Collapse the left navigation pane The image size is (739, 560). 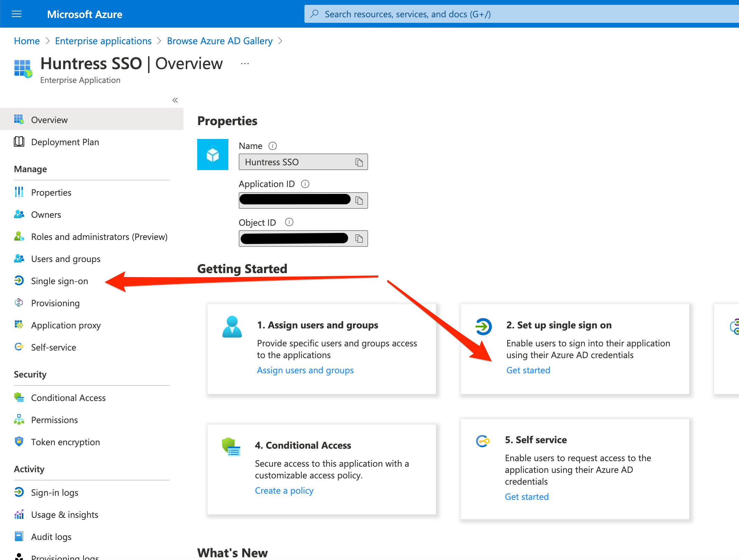(x=175, y=100)
